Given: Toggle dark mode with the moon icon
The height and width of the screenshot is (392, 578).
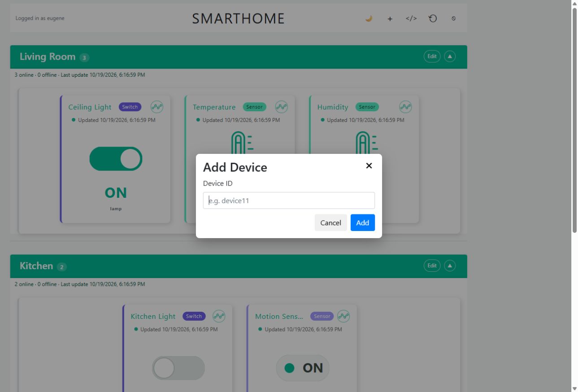Looking at the screenshot, I should (x=369, y=18).
